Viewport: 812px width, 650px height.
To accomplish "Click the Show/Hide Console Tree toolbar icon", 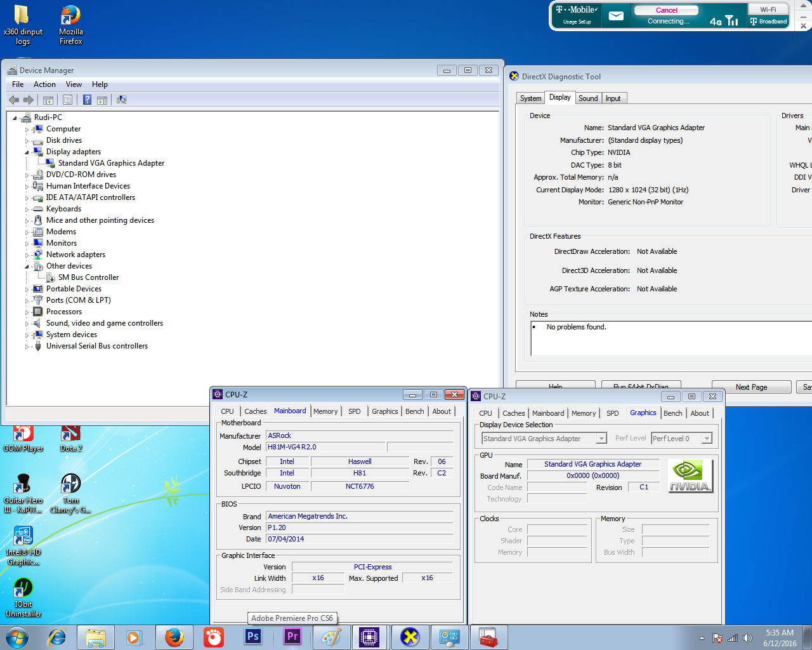I will [x=48, y=100].
